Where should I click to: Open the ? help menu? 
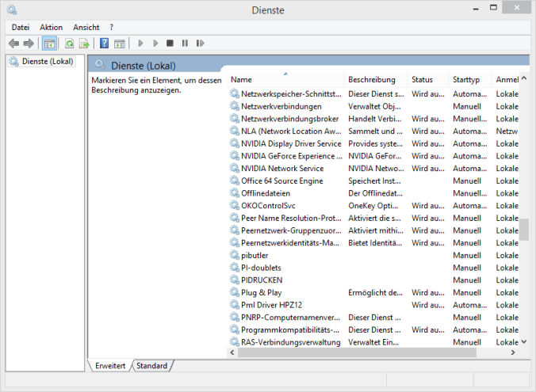[112, 27]
